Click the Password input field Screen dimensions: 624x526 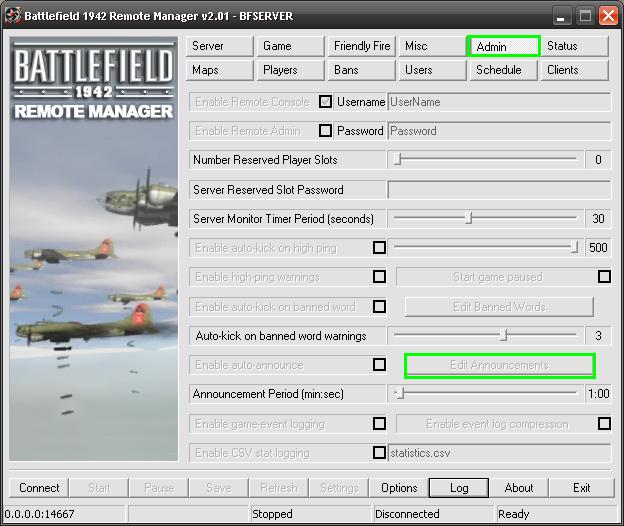coord(499,131)
